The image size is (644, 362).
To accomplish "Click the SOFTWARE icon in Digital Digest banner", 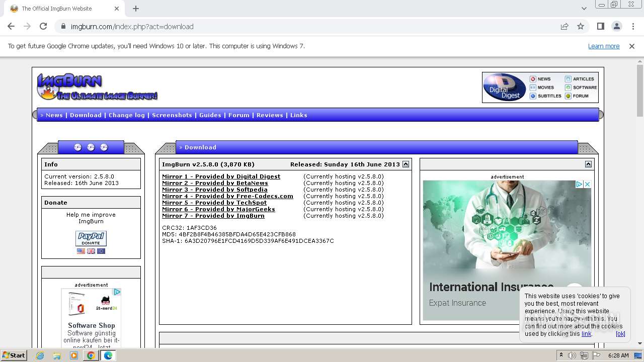I will point(568,87).
